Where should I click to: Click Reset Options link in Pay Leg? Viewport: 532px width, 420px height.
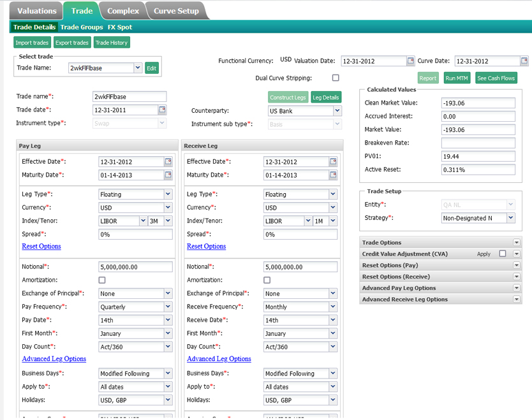(41, 246)
